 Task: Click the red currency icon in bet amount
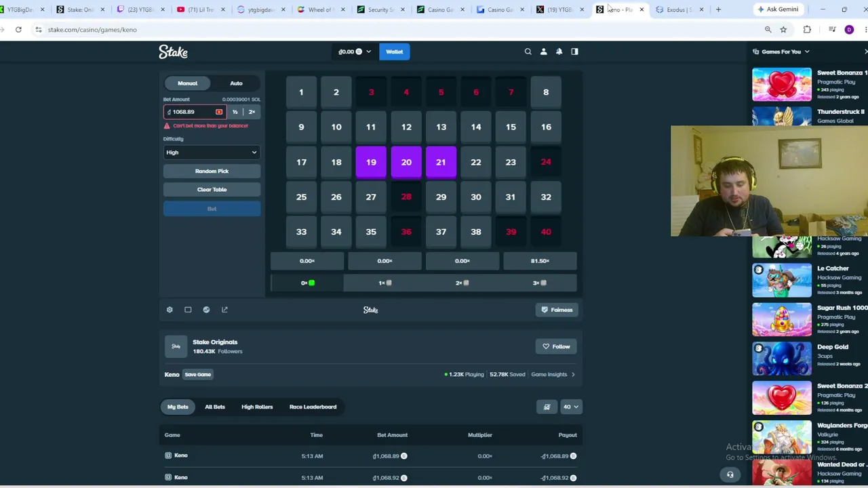pos(218,112)
